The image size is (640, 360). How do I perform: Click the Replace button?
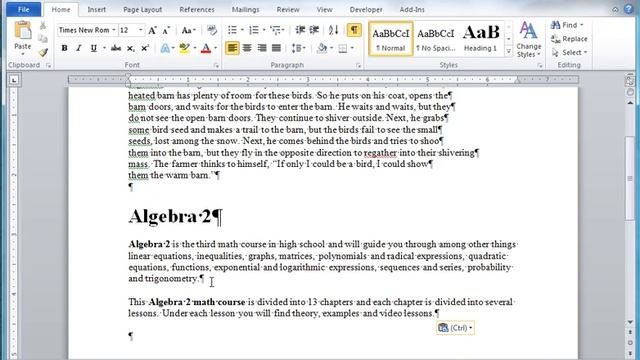pyautogui.click(x=569, y=39)
